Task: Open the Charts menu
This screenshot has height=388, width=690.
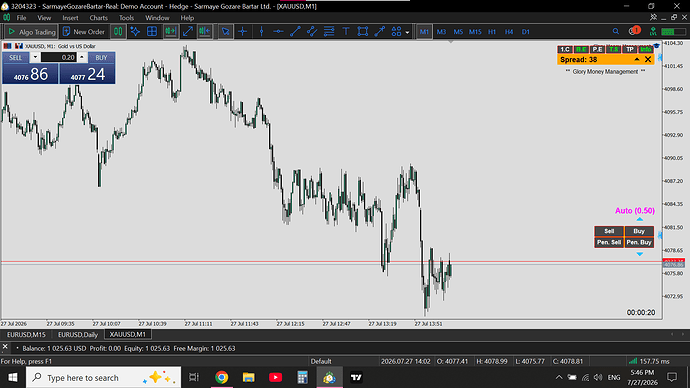Action: click(98, 18)
